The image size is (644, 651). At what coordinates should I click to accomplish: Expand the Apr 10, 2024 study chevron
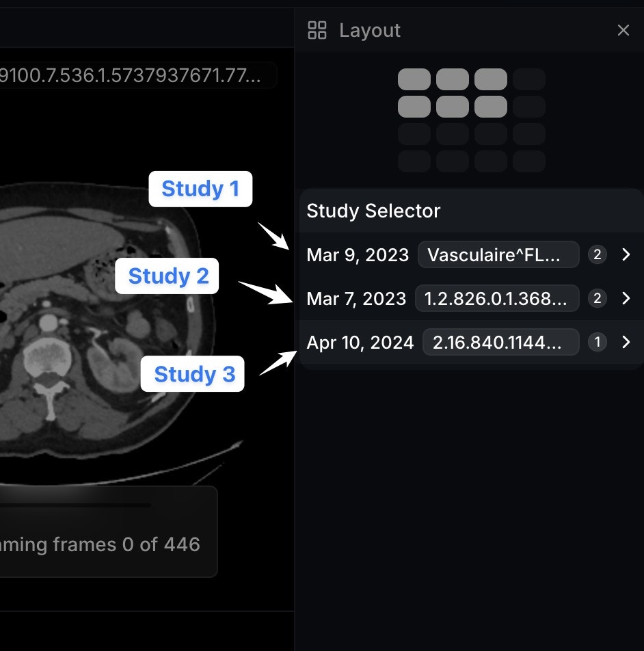[626, 342]
